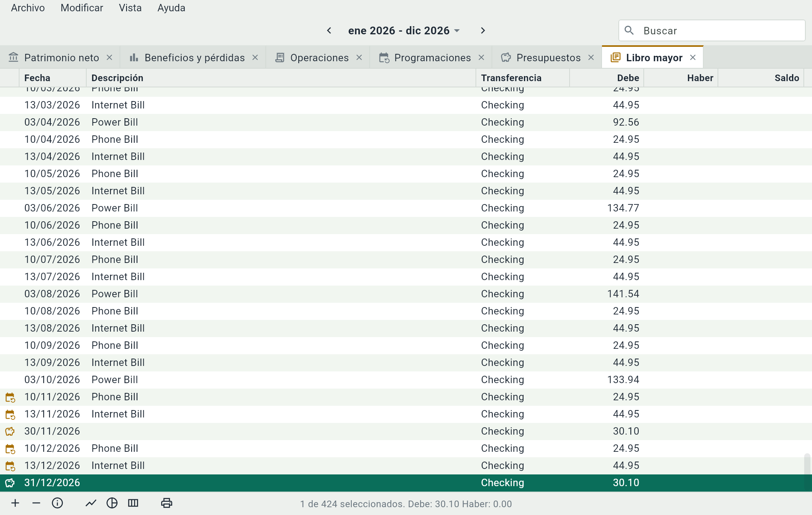Click the Buscar search field
Image resolution: width=812 pixels, height=515 pixels.
(712, 30)
